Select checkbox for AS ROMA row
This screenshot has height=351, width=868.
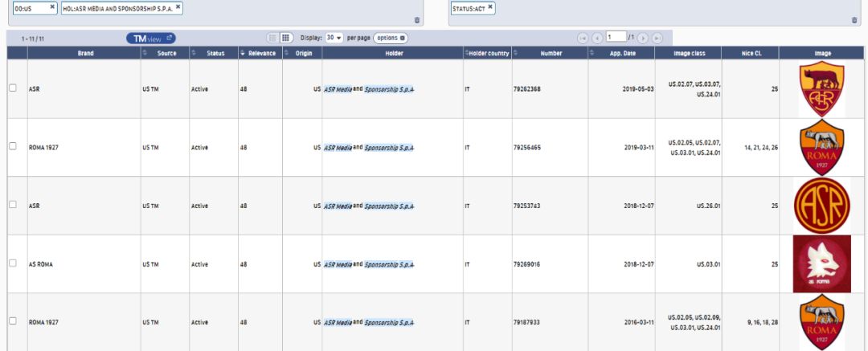pos(14,263)
